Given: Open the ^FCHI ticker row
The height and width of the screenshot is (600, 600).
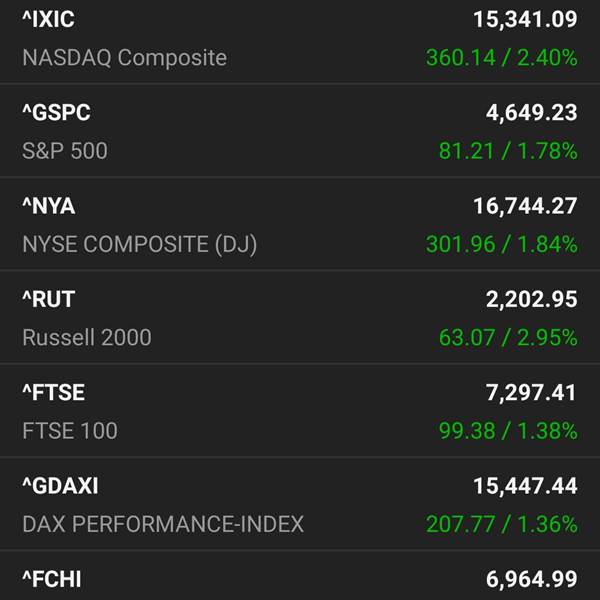Looking at the screenshot, I should tap(300, 577).
